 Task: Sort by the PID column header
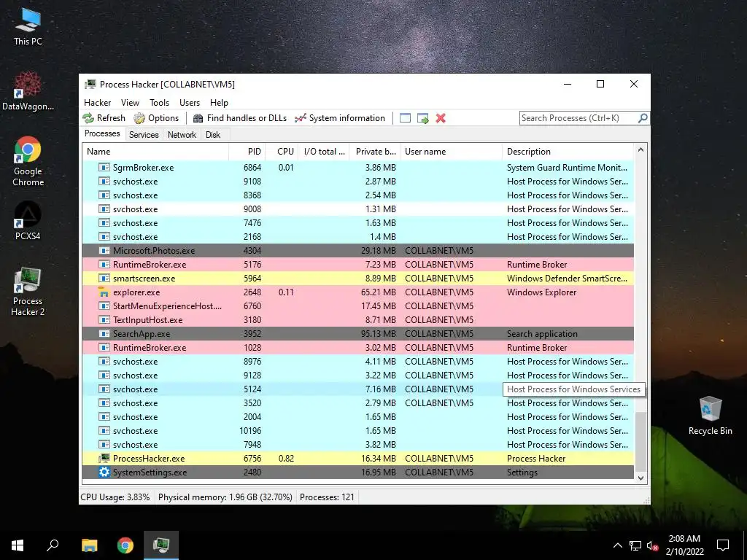[247, 152]
